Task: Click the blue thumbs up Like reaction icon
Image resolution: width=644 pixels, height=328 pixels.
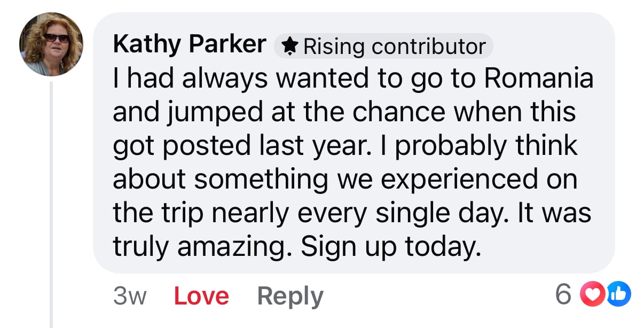Action: pos(618,294)
